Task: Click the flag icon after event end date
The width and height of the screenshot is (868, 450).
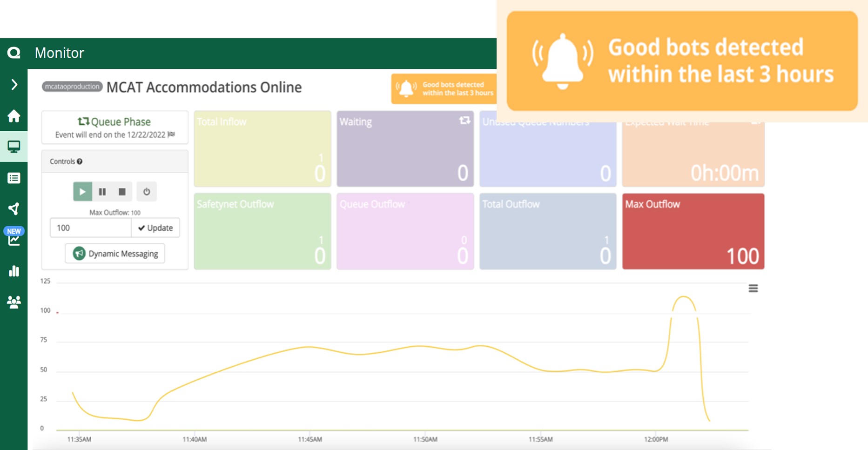Action: (171, 134)
